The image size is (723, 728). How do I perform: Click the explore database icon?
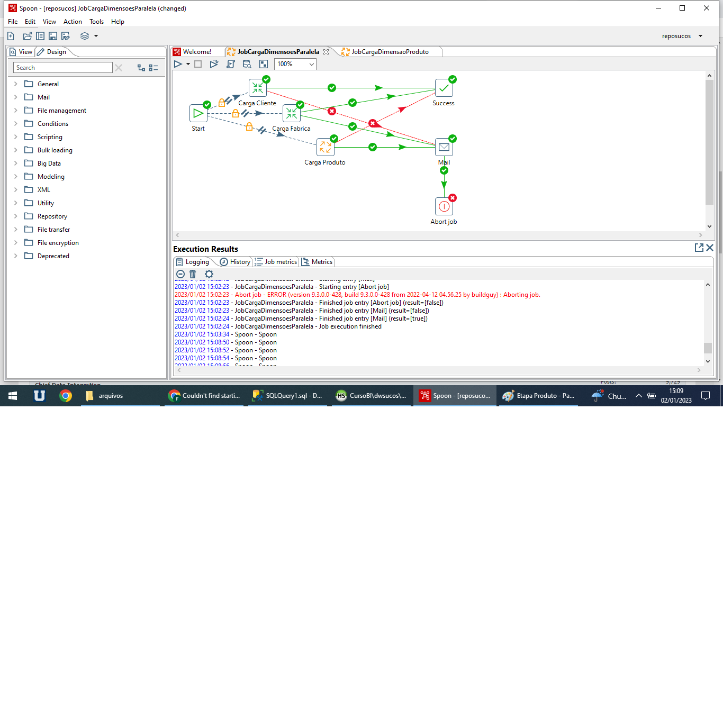[x=247, y=64]
